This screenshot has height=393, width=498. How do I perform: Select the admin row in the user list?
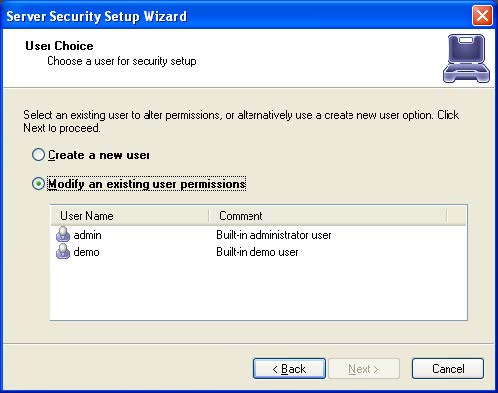258,235
